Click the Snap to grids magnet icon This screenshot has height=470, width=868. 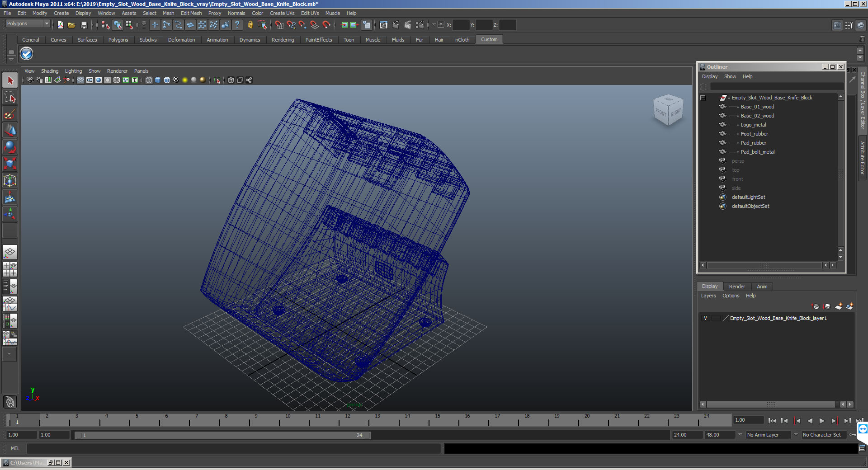pos(279,25)
